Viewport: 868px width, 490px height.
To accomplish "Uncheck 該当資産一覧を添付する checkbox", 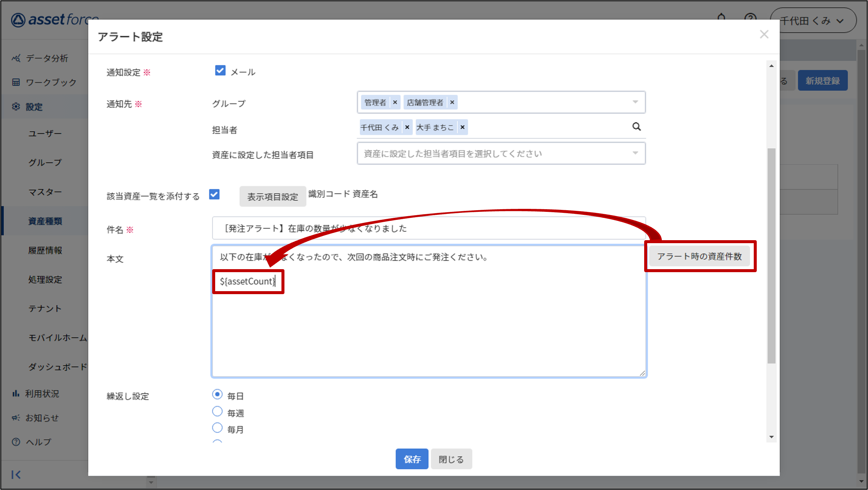I will (x=214, y=195).
